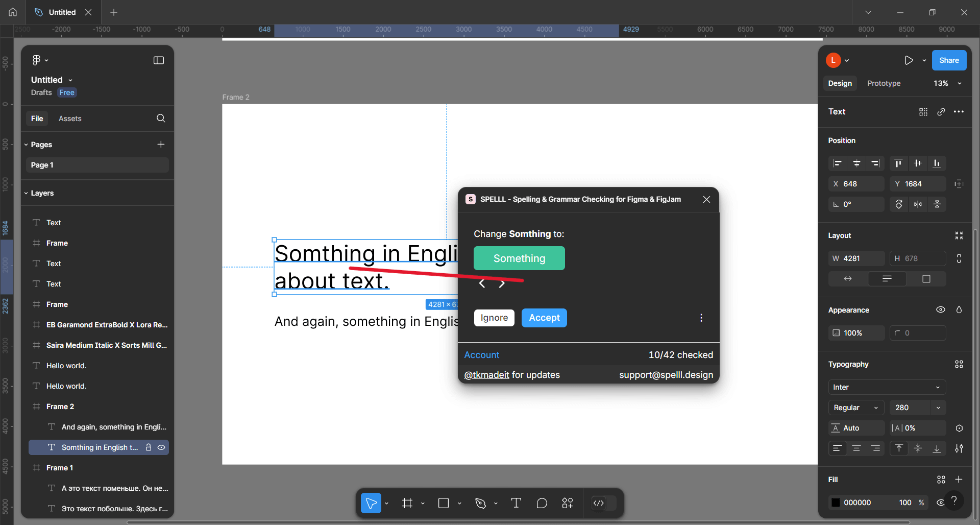
Task: Switch to the File tab
Action: (x=37, y=118)
